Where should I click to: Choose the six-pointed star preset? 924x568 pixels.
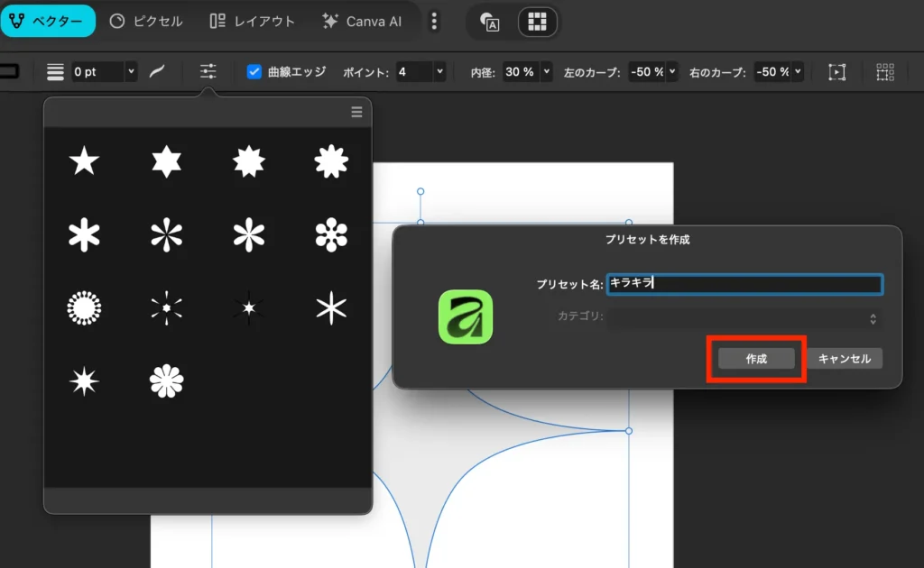166,162
